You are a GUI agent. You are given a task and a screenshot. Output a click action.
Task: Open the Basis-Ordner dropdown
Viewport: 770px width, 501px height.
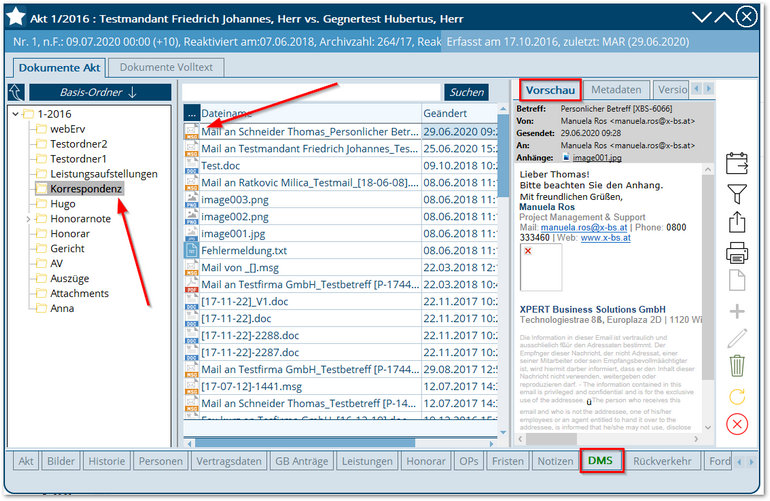93,93
